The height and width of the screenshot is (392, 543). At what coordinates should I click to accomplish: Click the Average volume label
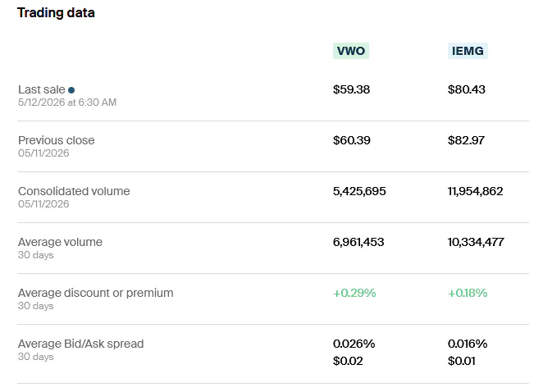(x=60, y=242)
